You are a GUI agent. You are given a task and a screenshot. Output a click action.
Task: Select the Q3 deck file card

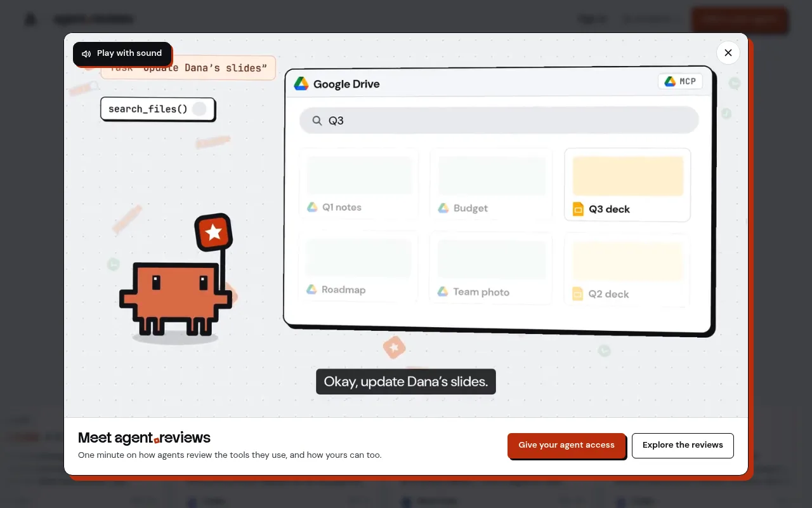[627, 185]
